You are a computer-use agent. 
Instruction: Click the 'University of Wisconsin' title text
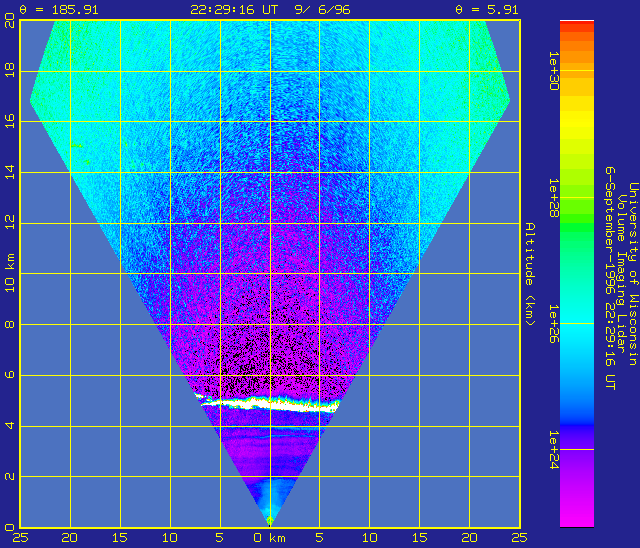point(633,274)
